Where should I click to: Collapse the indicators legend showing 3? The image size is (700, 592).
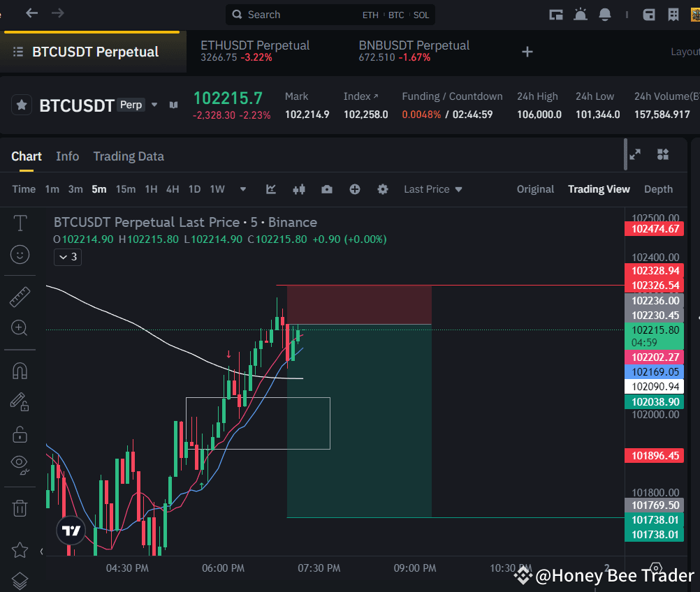point(67,257)
